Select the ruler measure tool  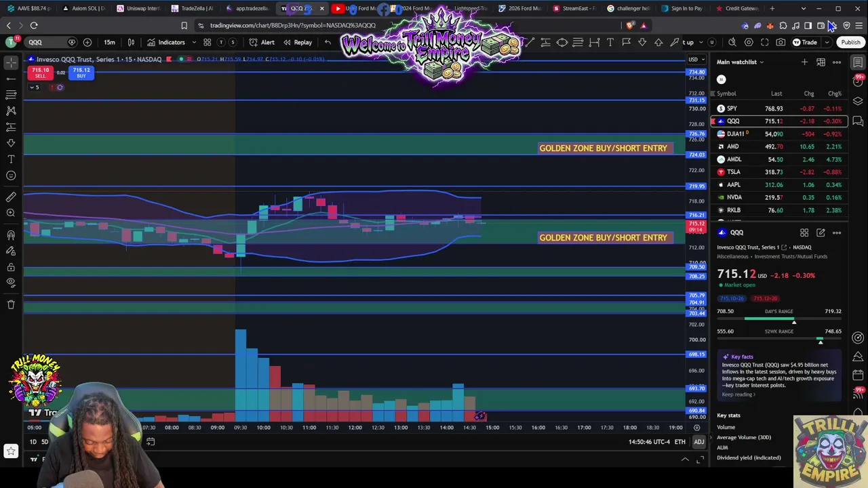(11, 197)
